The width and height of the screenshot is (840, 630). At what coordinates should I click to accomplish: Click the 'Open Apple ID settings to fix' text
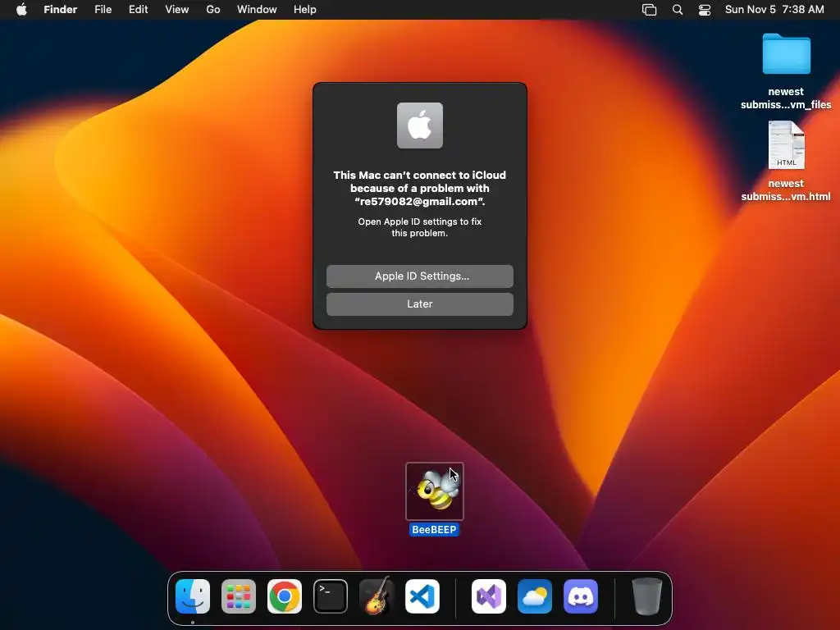tap(419, 221)
